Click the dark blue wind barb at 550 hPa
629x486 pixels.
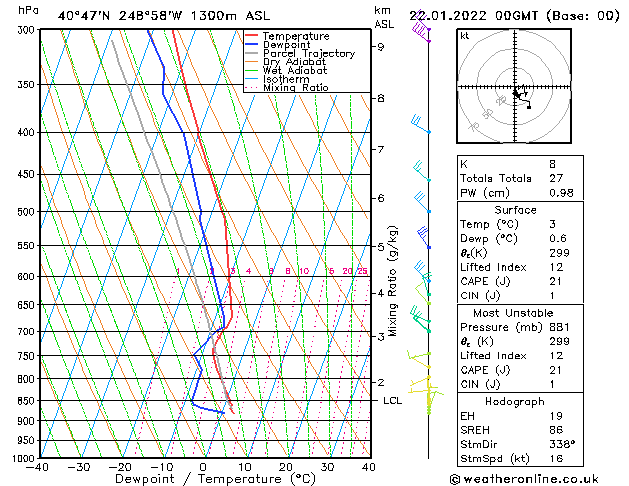pos(424,237)
